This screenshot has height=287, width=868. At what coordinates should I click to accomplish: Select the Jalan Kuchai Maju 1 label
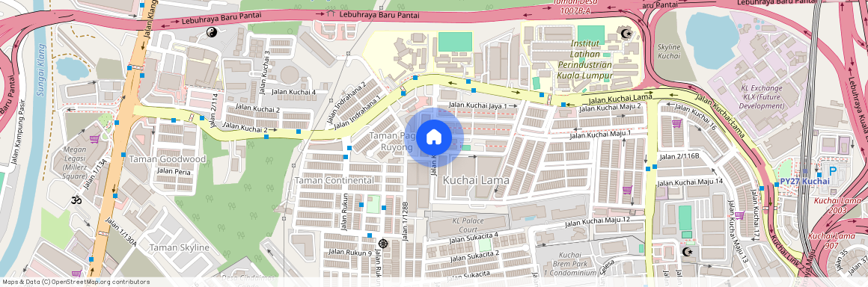point(601,135)
